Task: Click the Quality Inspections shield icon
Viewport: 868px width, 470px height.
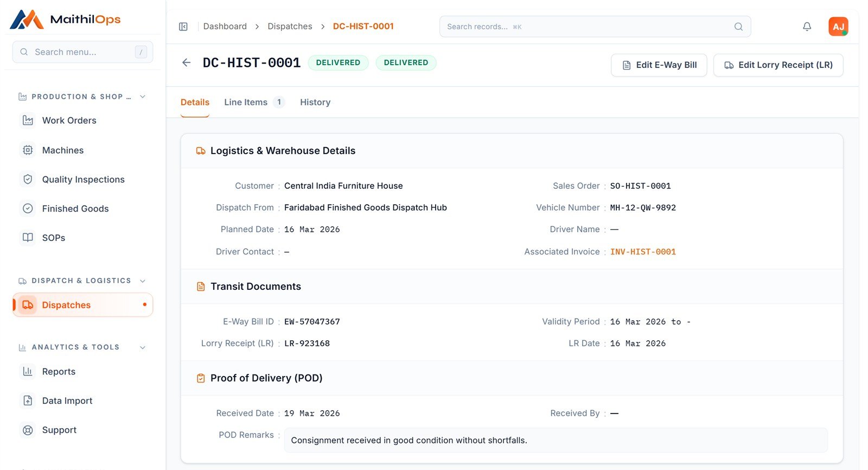Action: [28, 179]
